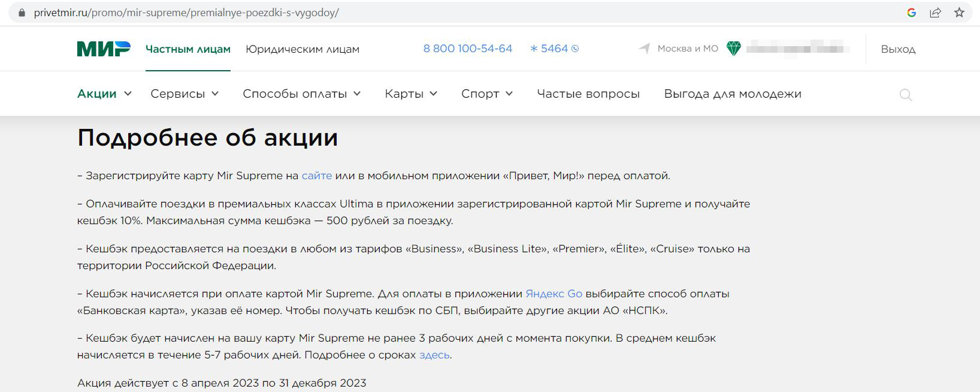Image resolution: width=980 pixels, height=392 pixels.
Task: Click the short number *5464 link
Action: pos(550,49)
